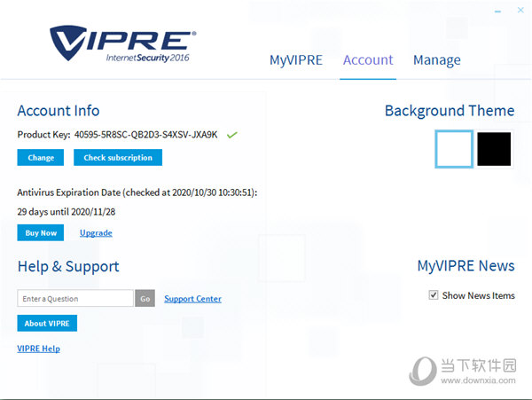Click the Change product key button

[x=41, y=157]
